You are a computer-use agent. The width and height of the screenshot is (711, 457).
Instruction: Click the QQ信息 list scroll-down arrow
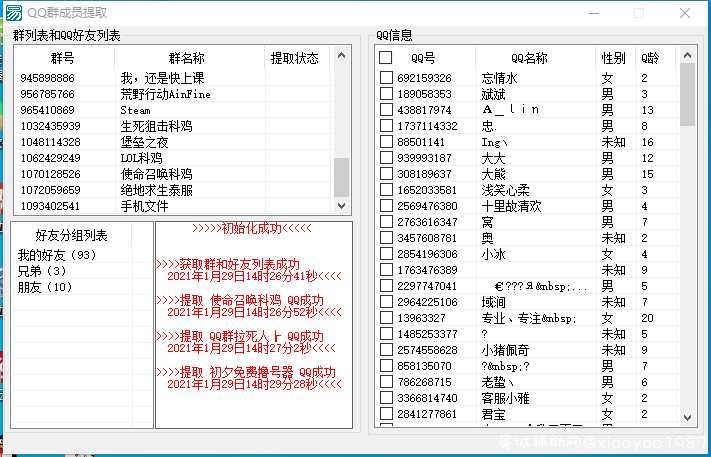click(x=687, y=417)
